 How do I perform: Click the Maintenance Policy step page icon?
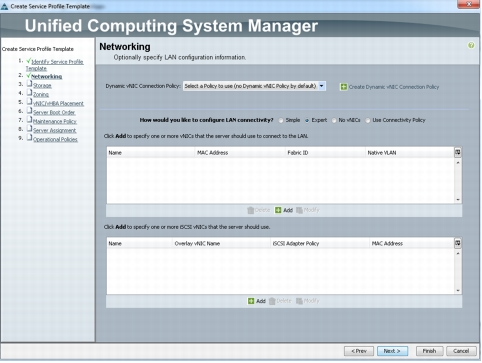click(x=29, y=120)
